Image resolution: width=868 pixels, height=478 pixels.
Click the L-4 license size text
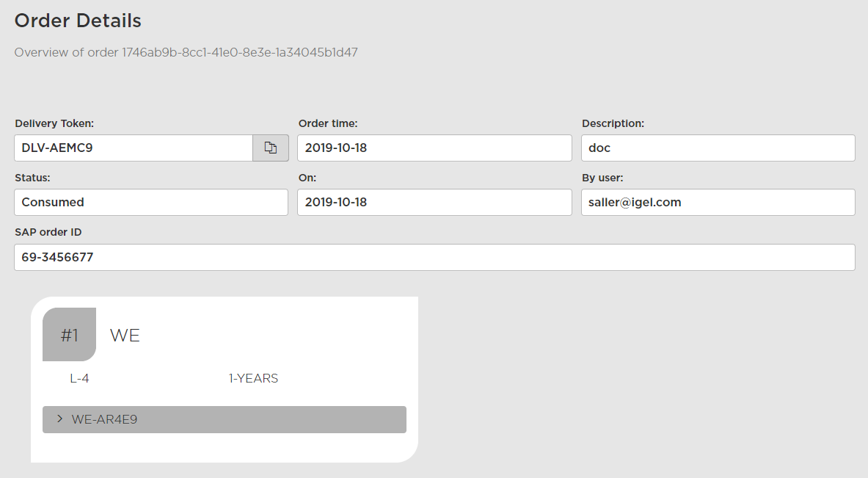79,379
